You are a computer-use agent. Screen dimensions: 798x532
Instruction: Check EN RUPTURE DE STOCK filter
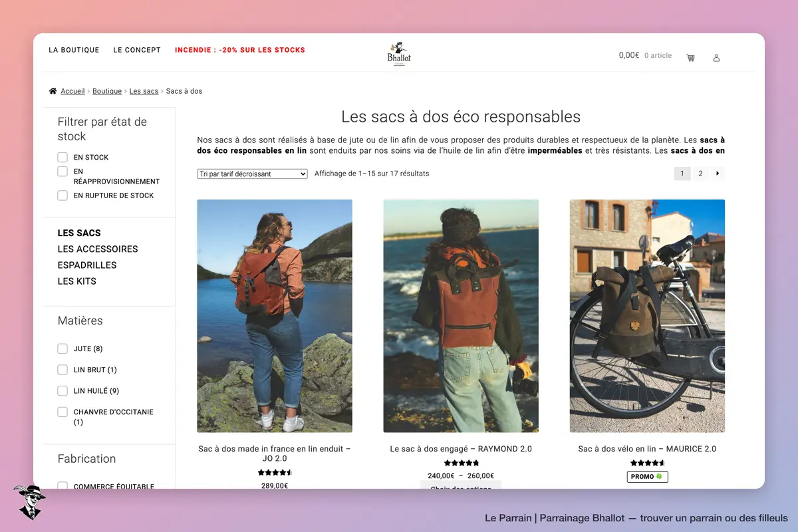pos(63,196)
